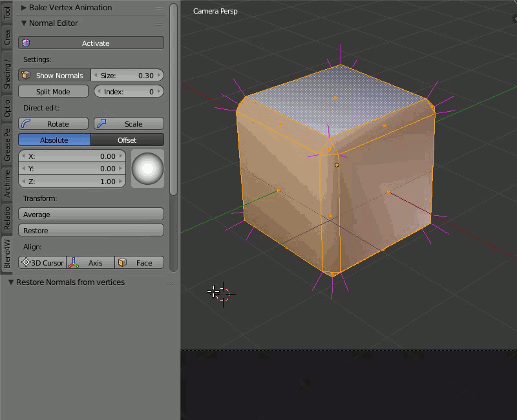
Task: Toggle Split Mode button
Action: tap(53, 91)
